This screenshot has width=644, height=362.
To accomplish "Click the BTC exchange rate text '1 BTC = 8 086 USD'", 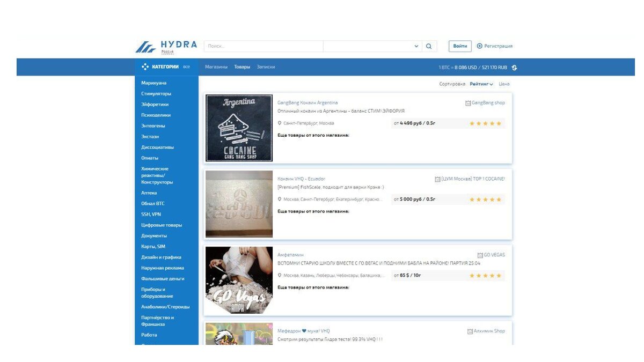I will tap(458, 68).
